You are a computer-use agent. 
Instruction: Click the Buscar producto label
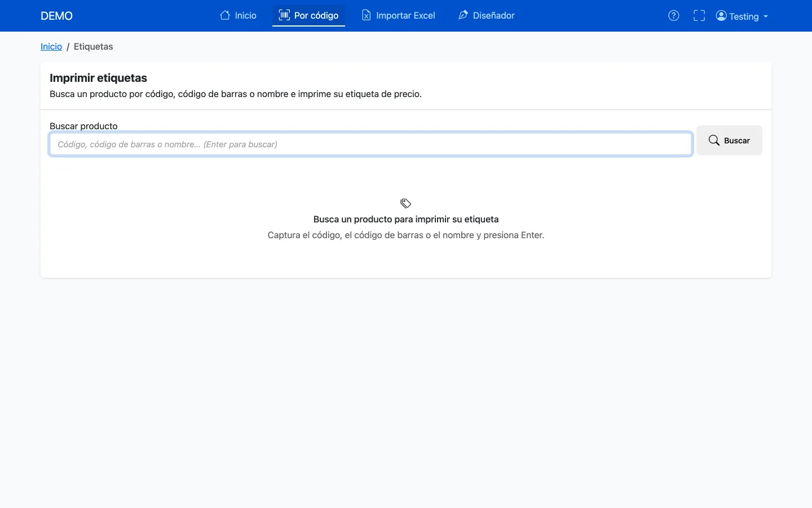click(x=83, y=126)
